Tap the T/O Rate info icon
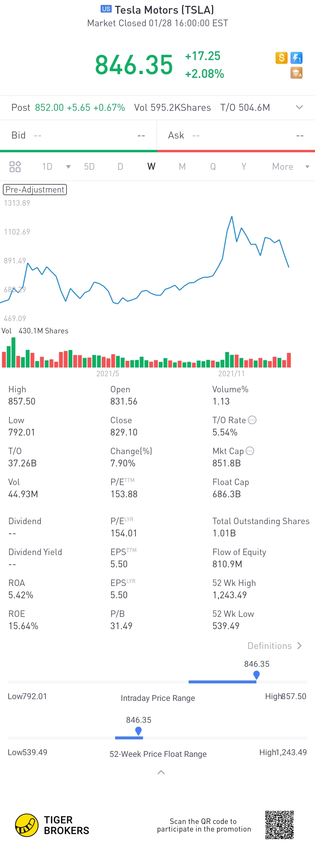 (x=252, y=420)
